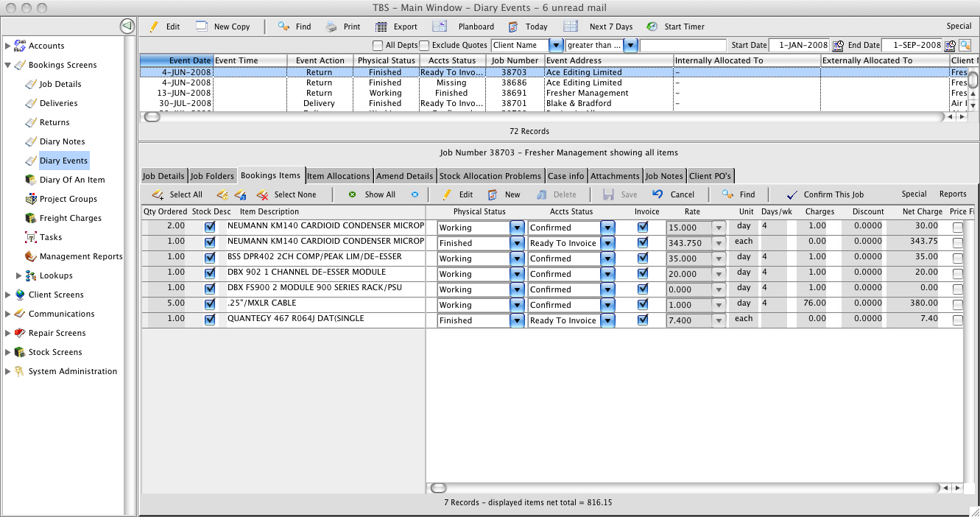The image size is (980, 517).
Task: Click the Select None icon
Action: (262, 194)
